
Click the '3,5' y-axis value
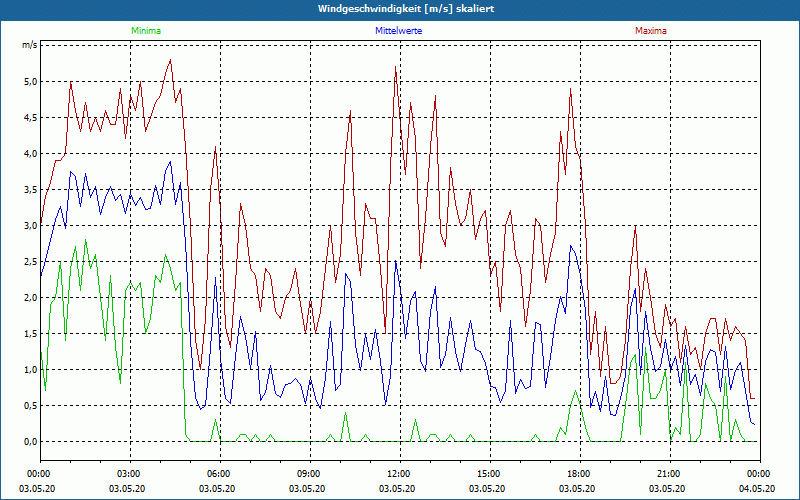pyautogui.click(x=31, y=190)
